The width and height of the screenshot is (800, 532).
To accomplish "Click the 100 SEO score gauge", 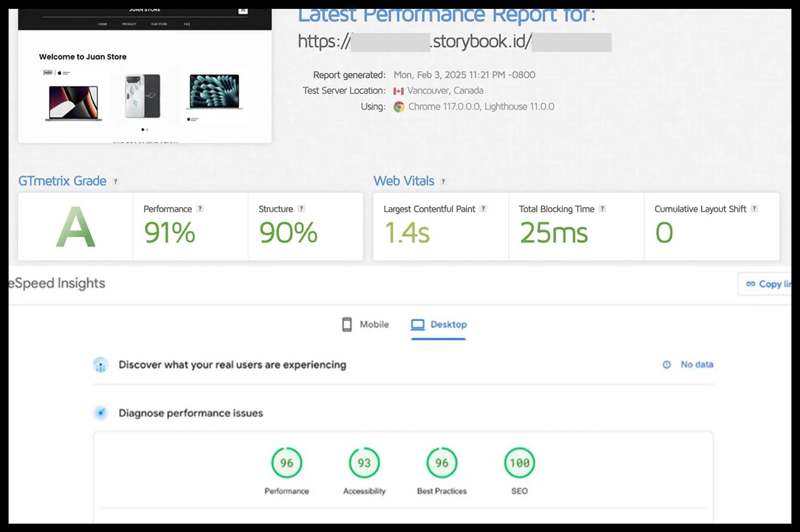I will click(520, 463).
